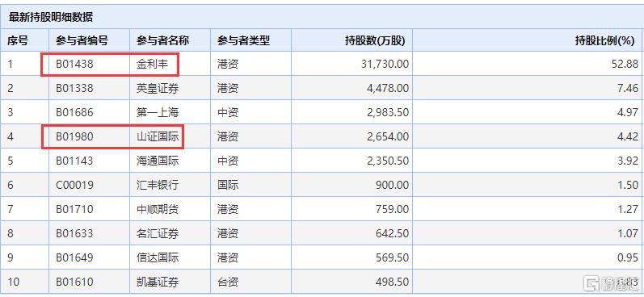Click the 中资 type in 海通国际 row

[228, 161]
